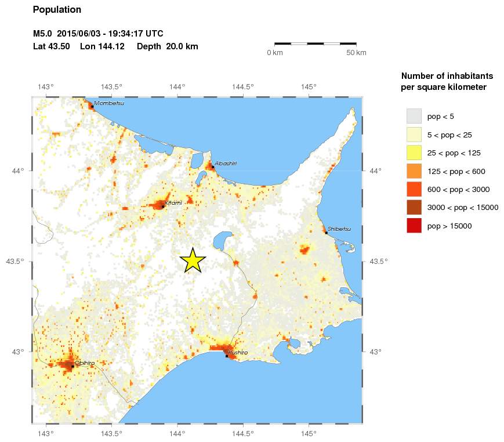Click the Abashiri city marker

point(213,167)
